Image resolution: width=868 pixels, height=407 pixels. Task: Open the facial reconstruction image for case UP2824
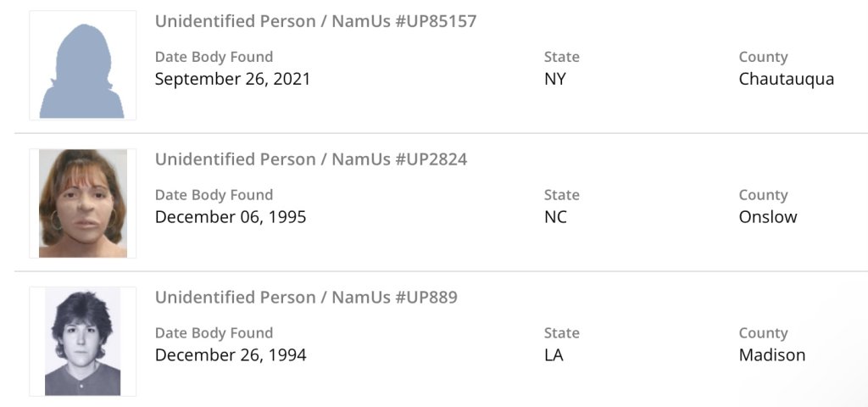point(82,203)
